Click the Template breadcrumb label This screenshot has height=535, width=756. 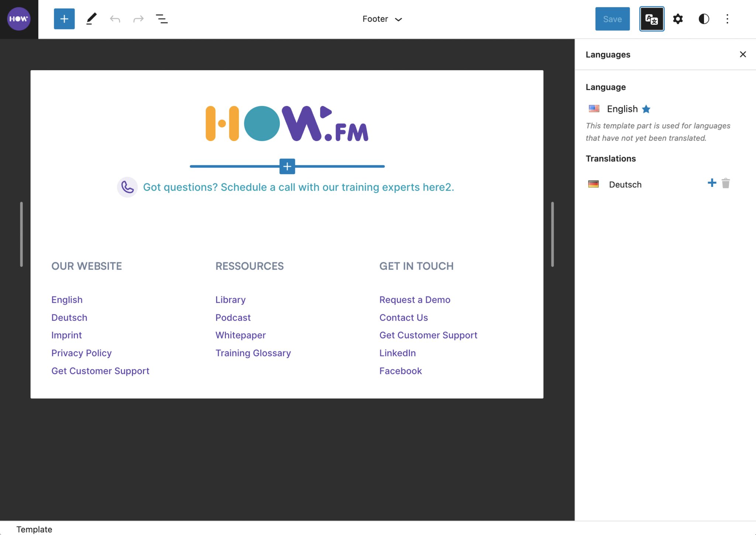tap(34, 529)
